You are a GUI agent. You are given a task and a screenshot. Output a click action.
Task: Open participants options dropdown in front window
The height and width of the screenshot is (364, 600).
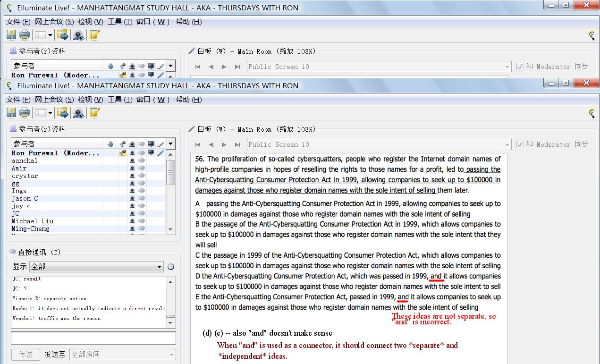tap(171, 144)
